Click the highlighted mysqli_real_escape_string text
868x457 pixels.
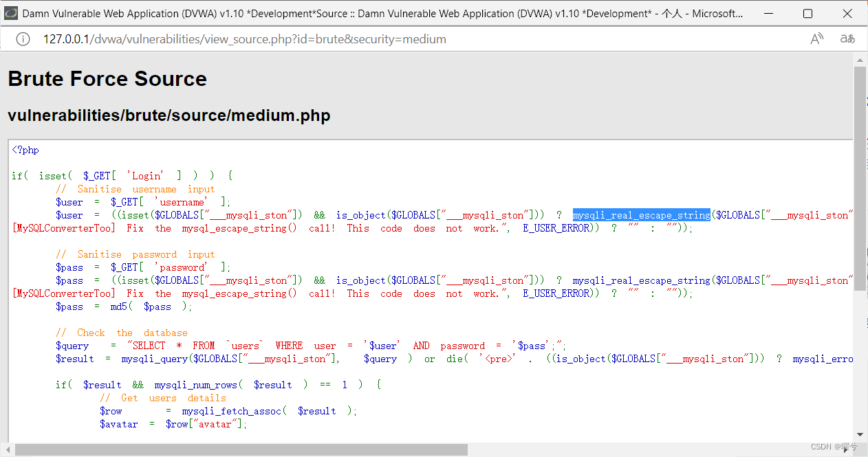pyautogui.click(x=641, y=215)
